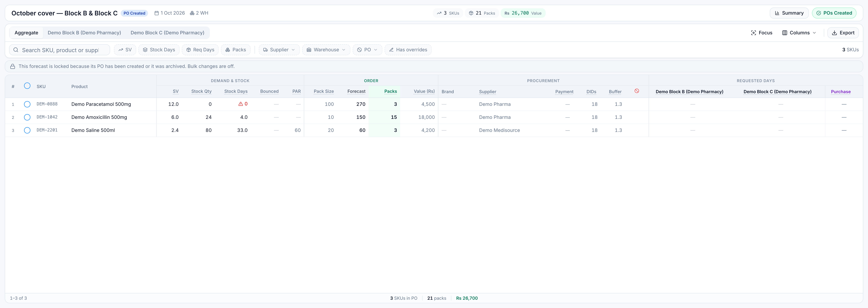868x308 pixels.
Task: Click the trend icon in the 3 SKUs chip
Action: tap(439, 13)
